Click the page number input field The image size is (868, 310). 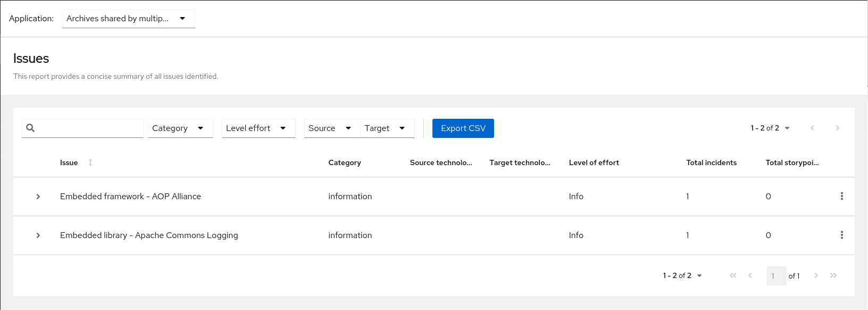[776, 276]
